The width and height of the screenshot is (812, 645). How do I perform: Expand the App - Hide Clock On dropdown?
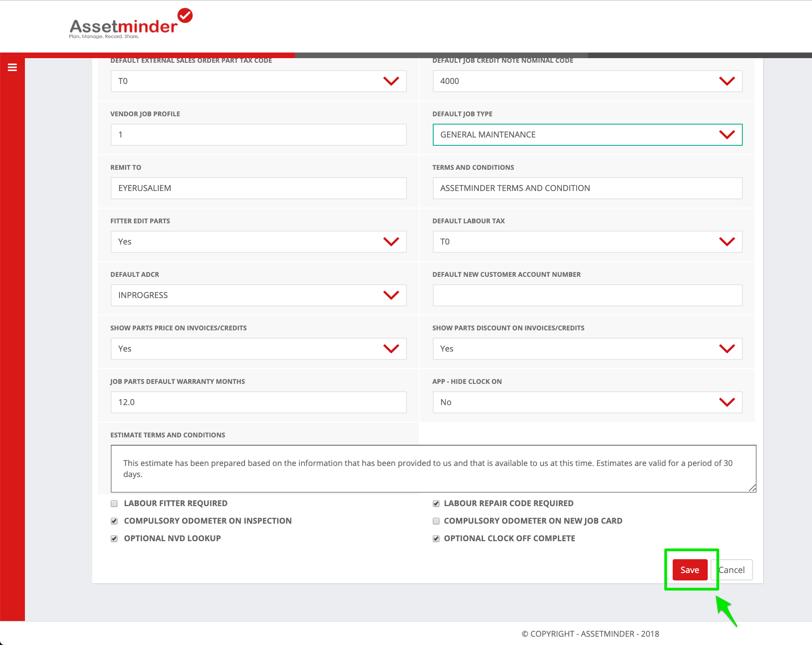tap(587, 402)
